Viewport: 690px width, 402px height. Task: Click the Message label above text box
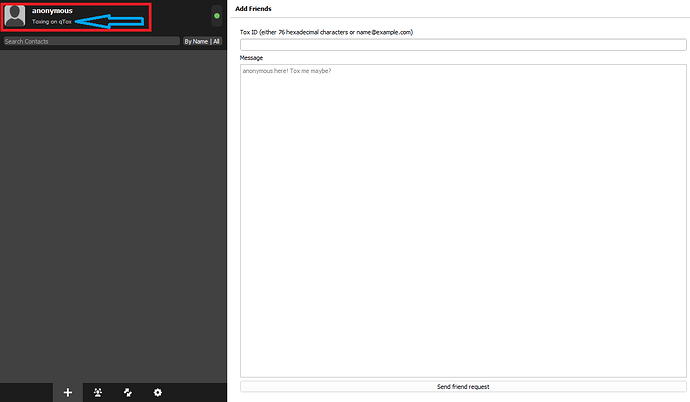click(x=252, y=57)
